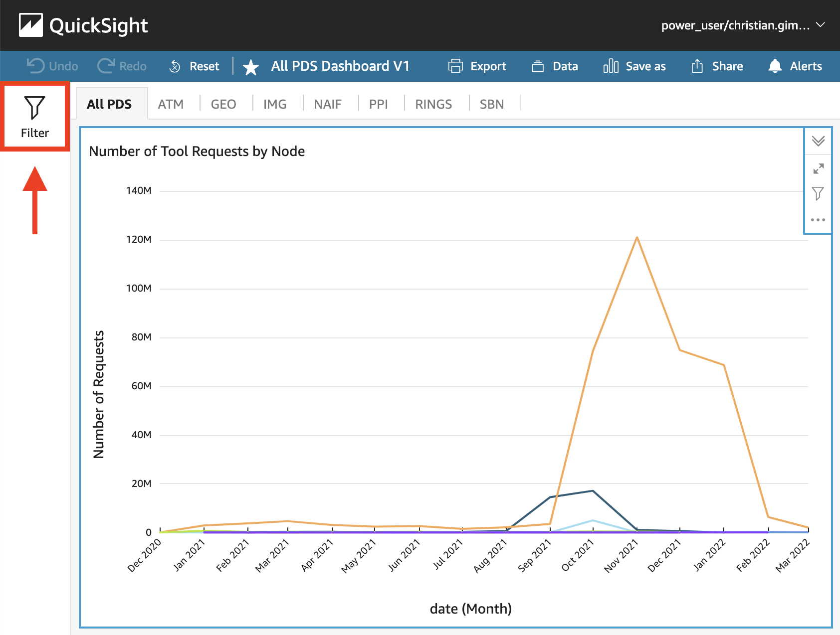Open the Filter panel
The height and width of the screenshot is (635, 840).
(x=35, y=117)
